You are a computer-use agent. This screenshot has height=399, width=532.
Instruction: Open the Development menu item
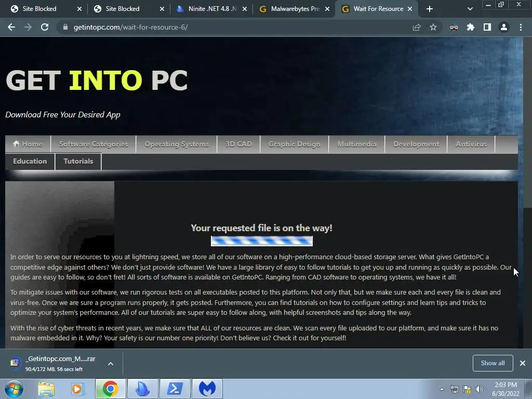[416, 144]
